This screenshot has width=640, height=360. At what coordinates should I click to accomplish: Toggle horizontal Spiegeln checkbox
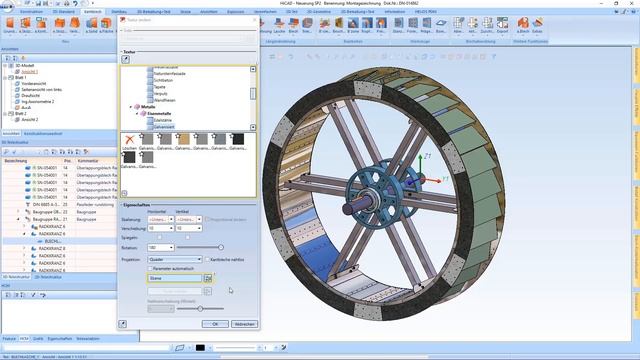coord(159,237)
